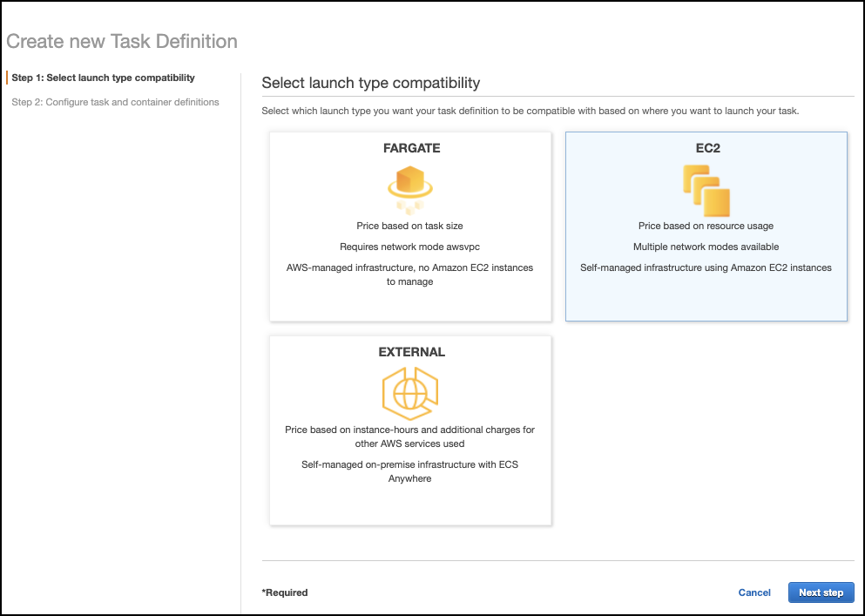Click 'Price based on resource usage' text
The image size is (865, 616).
click(x=706, y=226)
